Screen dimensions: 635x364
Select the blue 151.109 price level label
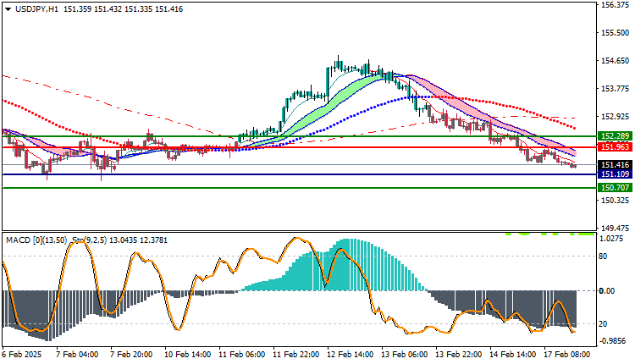coord(615,174)
